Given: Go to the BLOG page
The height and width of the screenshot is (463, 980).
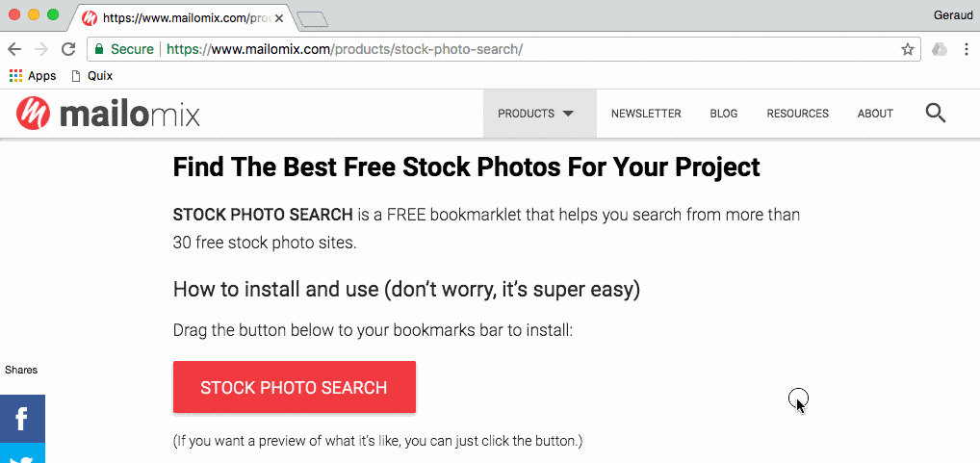Looking at the screenshot, I should (724, 114).
